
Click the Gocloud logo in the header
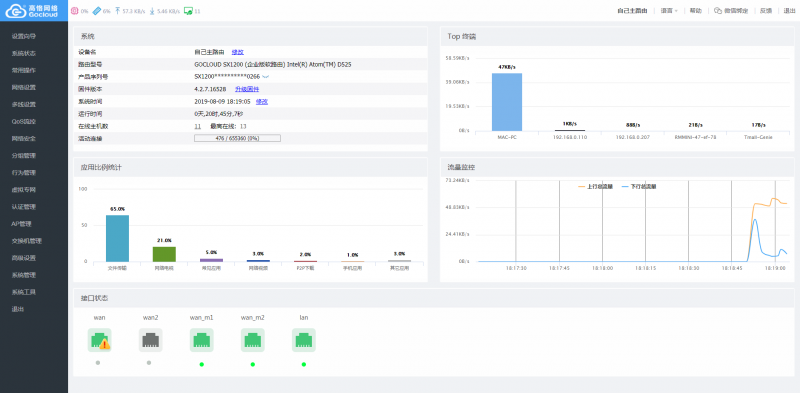(x=34, y=10)
